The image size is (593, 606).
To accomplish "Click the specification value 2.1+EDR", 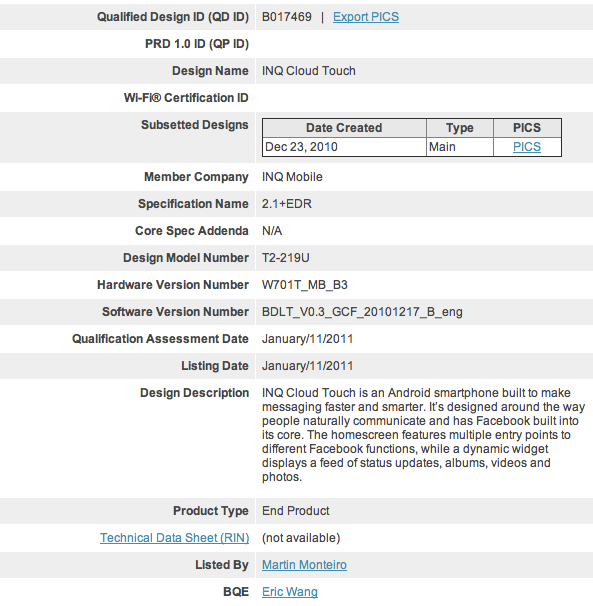I will 286,204.
